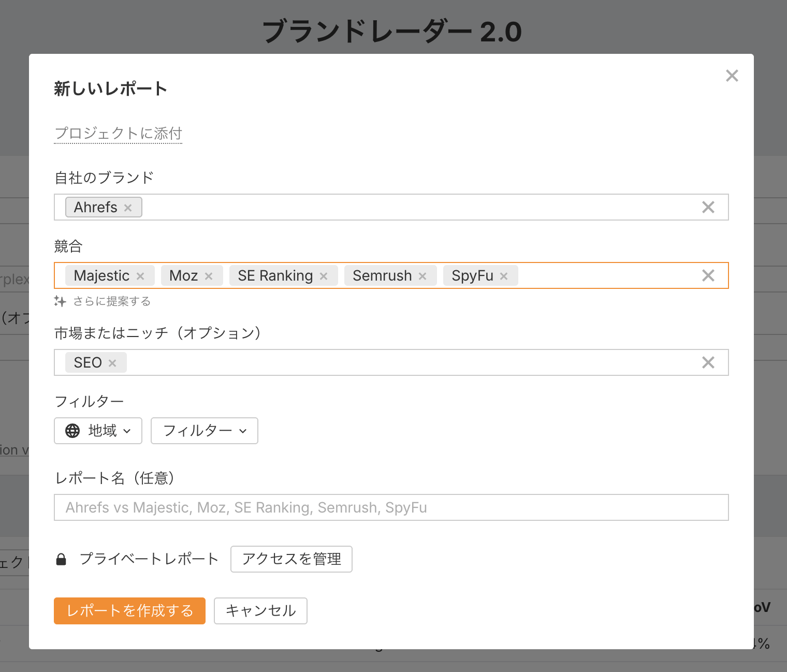Clear the market or niche field
The height and width of the screenshot is (672, 787).
pos(708,362)
